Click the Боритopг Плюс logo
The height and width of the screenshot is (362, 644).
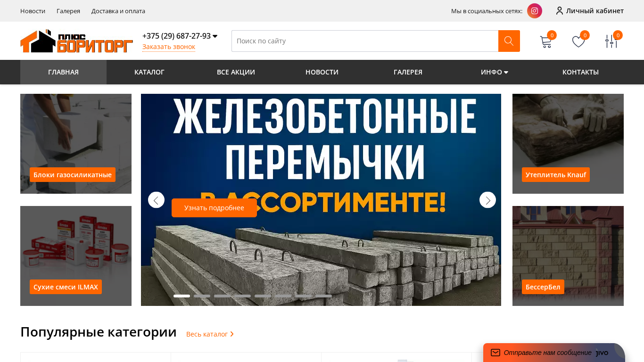(76, 41)
